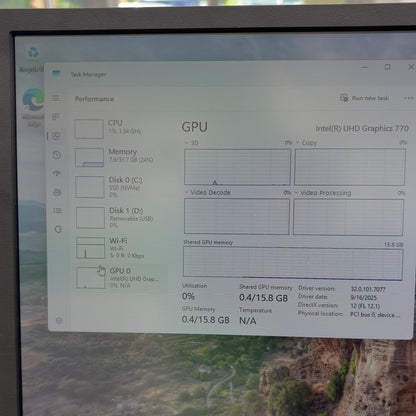
Task: Open the Recycle Bin desktop icon
Action: [32, 59]
